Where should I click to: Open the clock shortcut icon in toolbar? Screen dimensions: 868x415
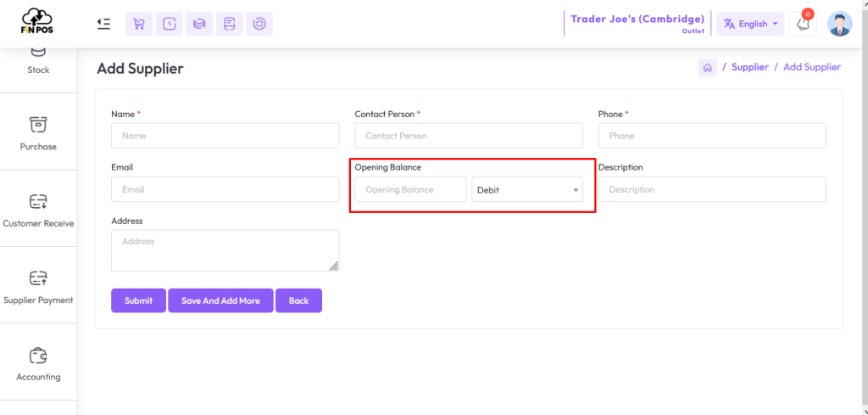(169, 24)
